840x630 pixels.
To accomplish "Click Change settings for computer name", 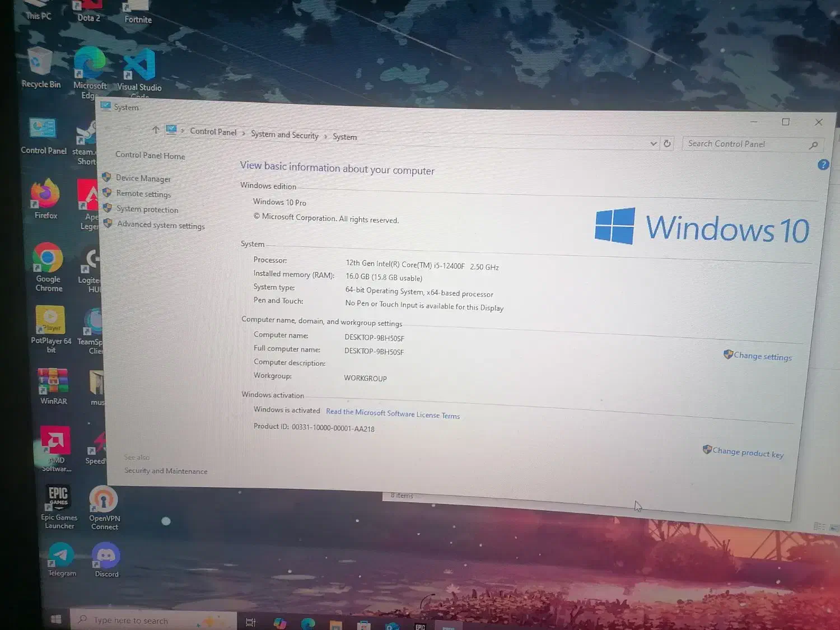I will coord(763,356).
